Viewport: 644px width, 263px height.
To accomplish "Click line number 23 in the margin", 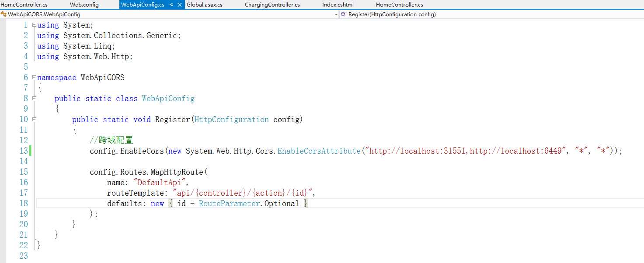I will 24,256.
